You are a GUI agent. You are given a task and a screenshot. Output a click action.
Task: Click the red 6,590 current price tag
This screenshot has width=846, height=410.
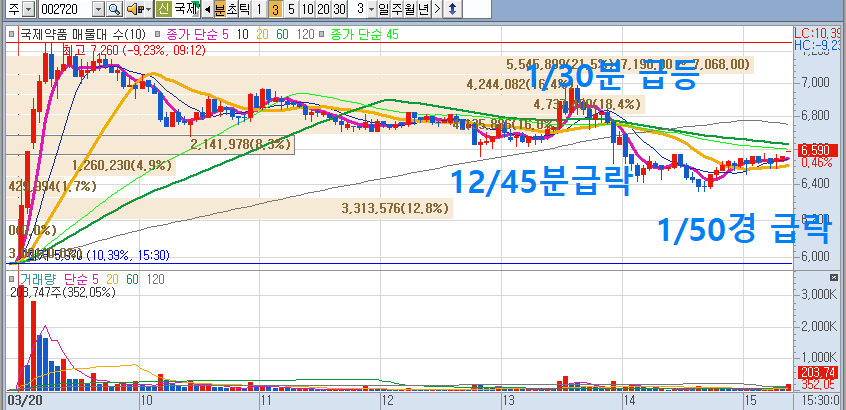(x=819, y=150)
